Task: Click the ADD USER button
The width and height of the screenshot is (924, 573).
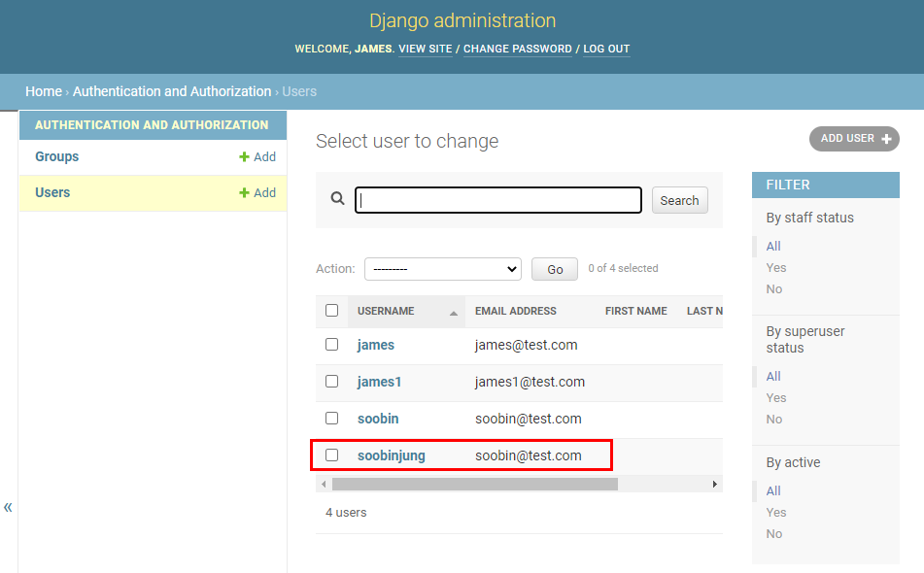Action: (854, 139)
